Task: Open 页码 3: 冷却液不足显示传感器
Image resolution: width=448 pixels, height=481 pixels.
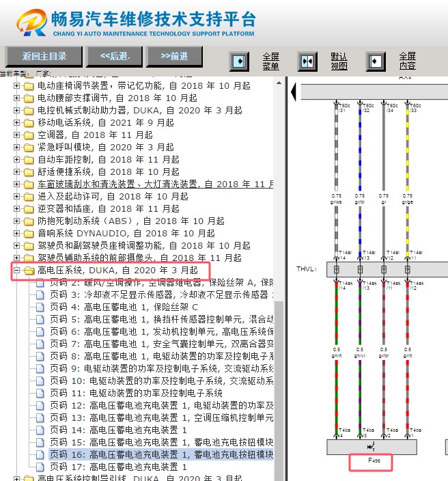Action: tap(162, 294)
